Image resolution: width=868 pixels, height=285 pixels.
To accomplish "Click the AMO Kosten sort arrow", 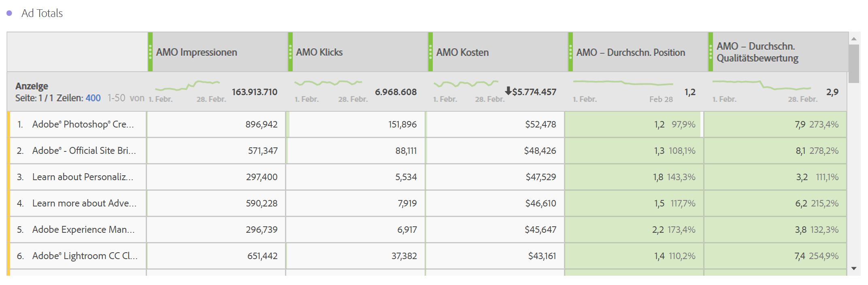I will point(508,91).
